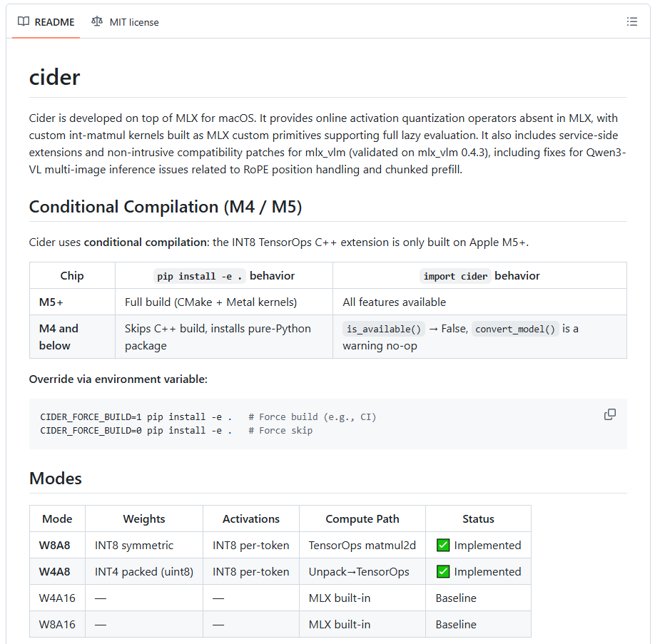The image size is (655, 644).
Task: Switch to the MIT license tab
Action: (x=125, y=21)
